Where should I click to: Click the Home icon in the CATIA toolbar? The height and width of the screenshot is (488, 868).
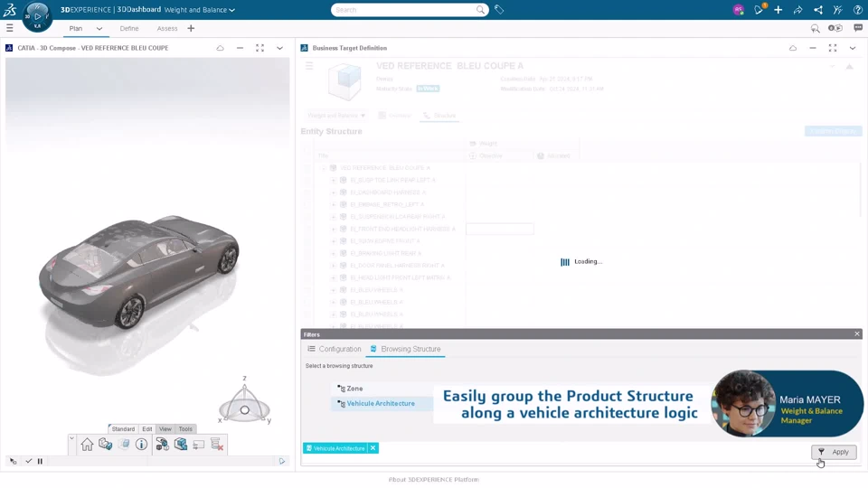(x=87, y=445)
